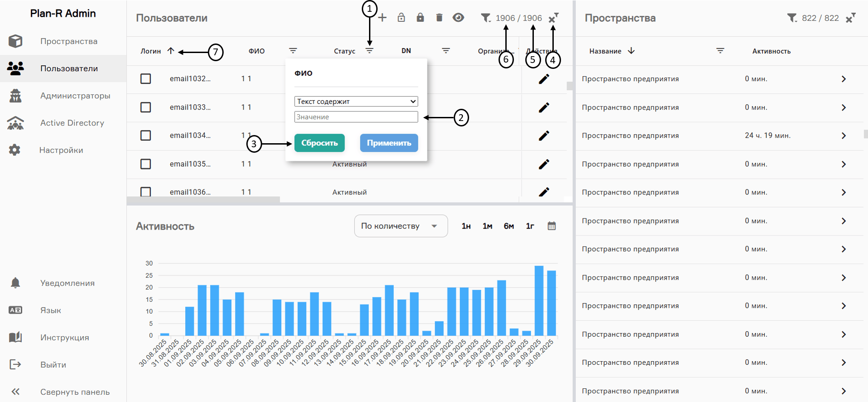Open the 'Текст содержит' condition dropdown
868x402 pixels.
356,102
